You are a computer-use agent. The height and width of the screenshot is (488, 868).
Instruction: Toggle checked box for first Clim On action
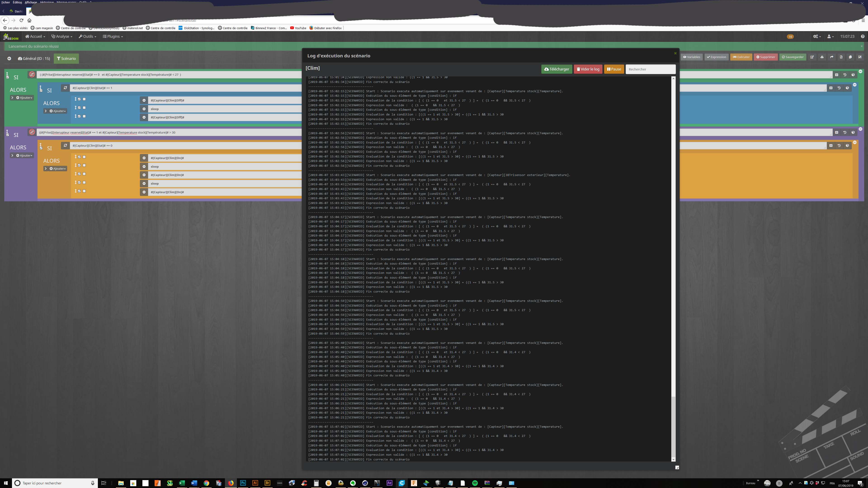click(80, 157)
